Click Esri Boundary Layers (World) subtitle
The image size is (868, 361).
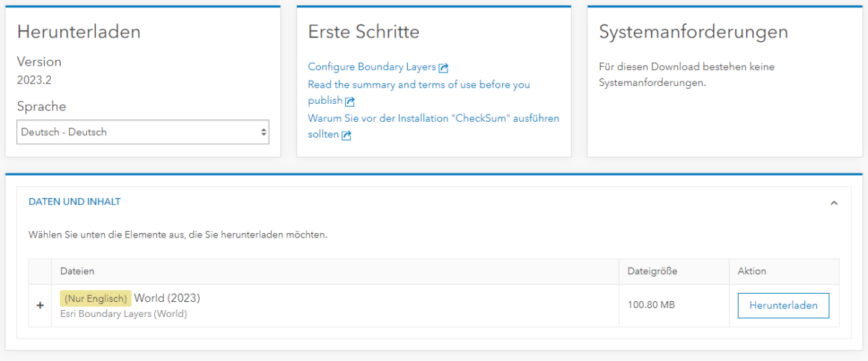(x=123, y=314)
